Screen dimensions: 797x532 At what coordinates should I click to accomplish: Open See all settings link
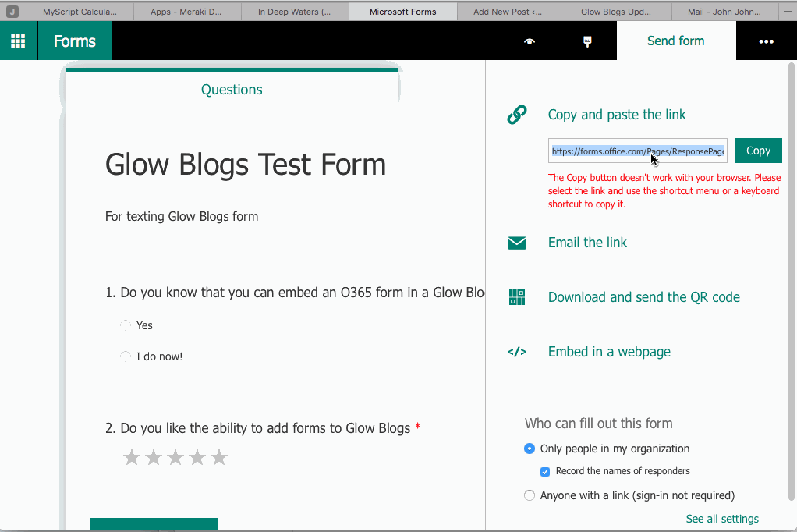point(722,519)
